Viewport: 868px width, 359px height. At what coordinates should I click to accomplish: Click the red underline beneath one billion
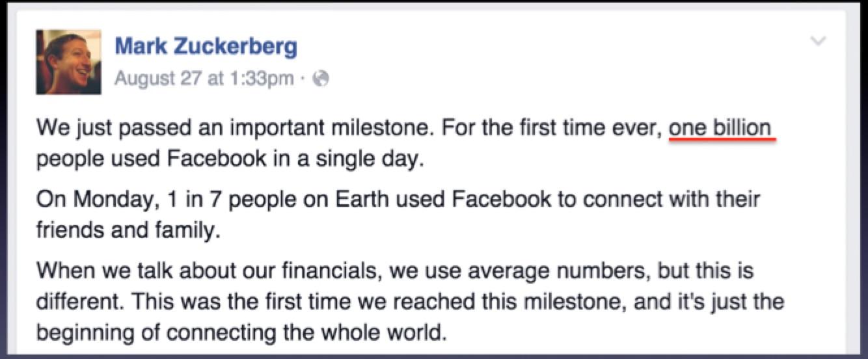[722, 140]
